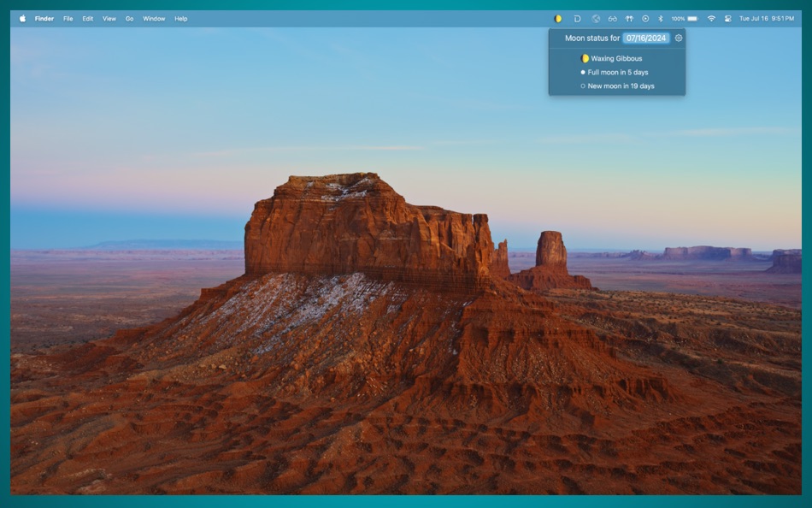Click New moon in 19 days

click(x=617, y=86)
